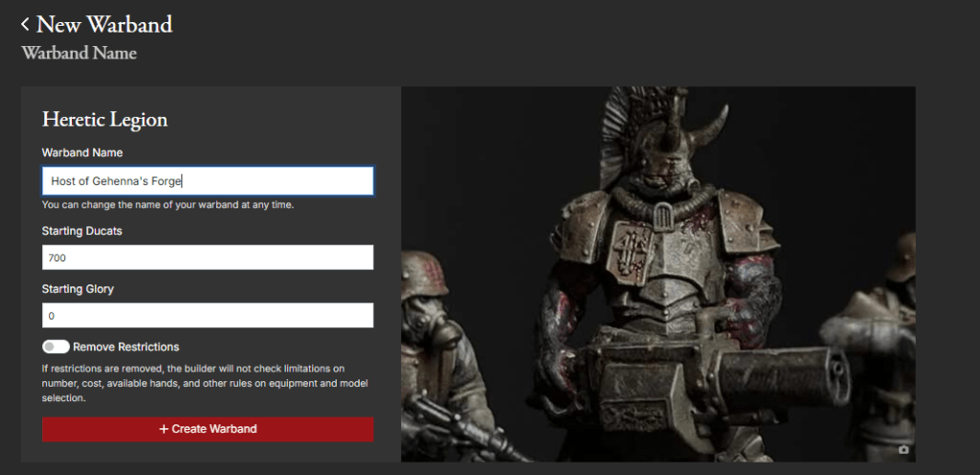Viewport: 980px width, 475px height.
Task: Click the back chevron beside New Warband
Action: tap(26, 24)
